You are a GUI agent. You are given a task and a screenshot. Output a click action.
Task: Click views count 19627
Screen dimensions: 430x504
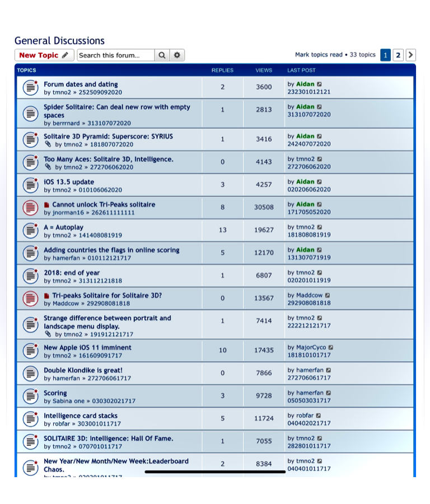coord(264,230)
